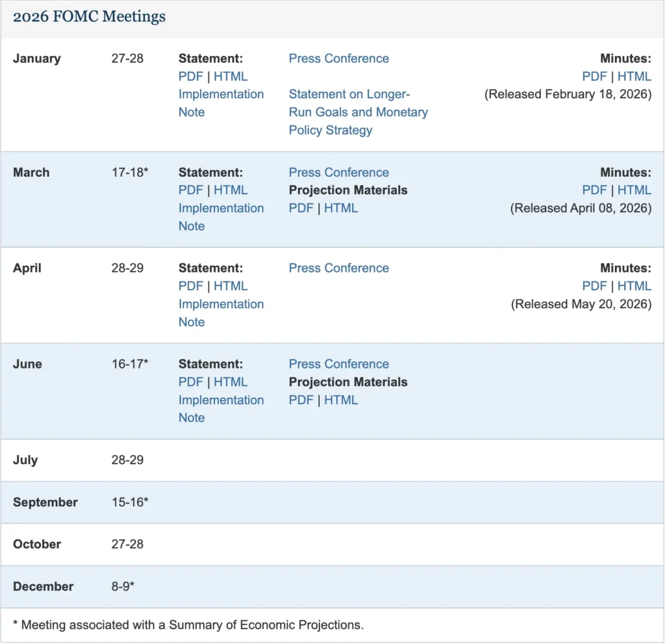Select the January month label

(37, 58)
